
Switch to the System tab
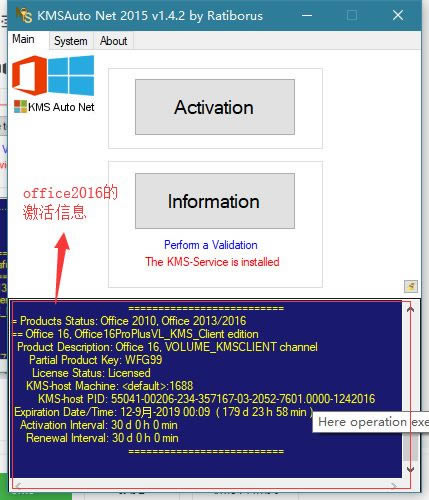coord(71,41)
